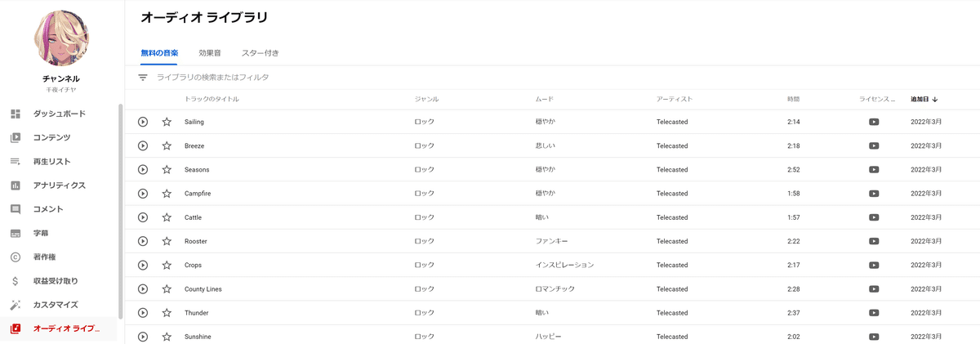Open the アナリティクス section
This screenshot has height=344, width=980.
(59, 185)
